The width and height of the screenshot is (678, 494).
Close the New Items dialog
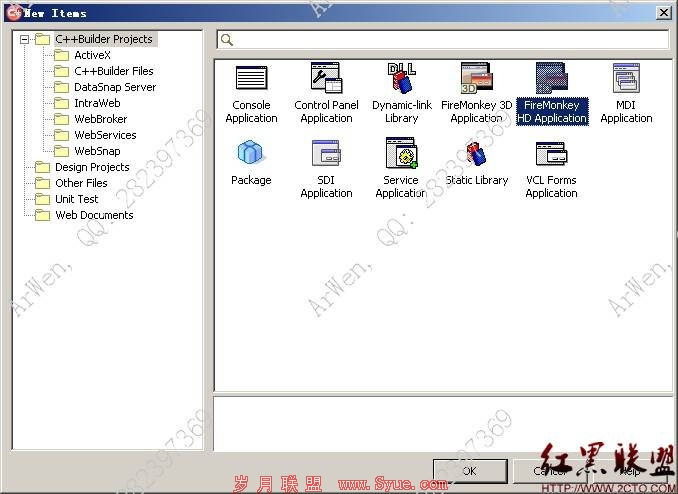coord(663,13)
